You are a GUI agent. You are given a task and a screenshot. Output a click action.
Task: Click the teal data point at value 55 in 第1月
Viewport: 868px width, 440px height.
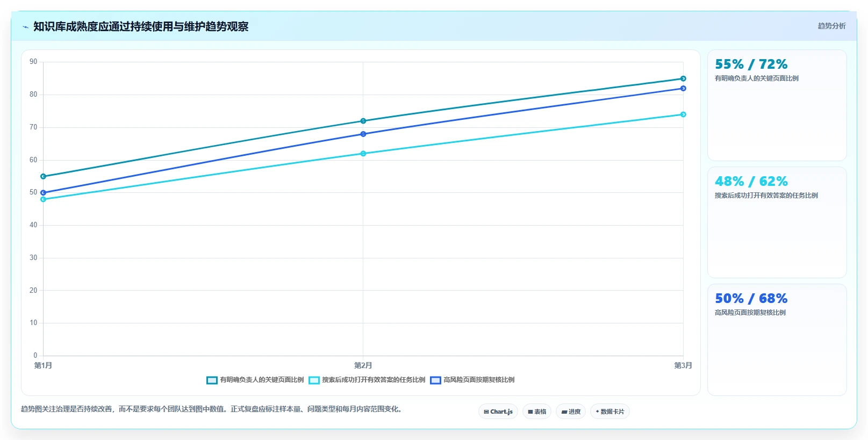[44, 176]
